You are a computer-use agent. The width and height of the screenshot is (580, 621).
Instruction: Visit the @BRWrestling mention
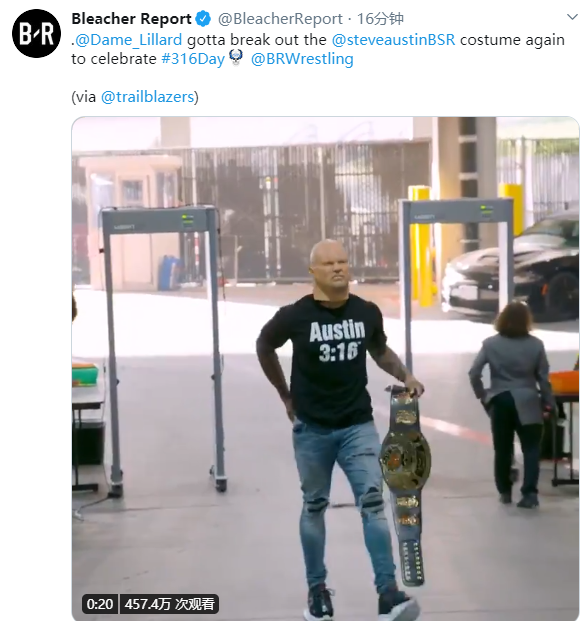pyautogui.click(x=302, y=59)
